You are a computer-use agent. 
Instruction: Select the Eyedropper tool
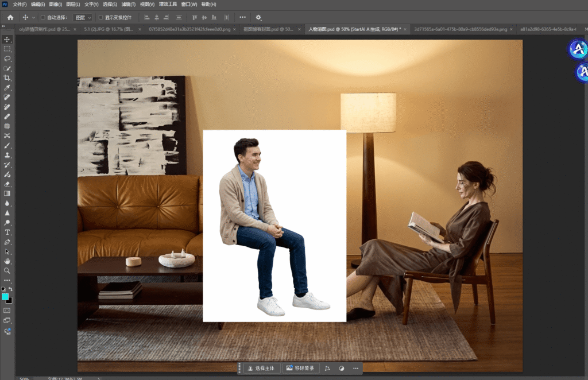(x=7, y=87)
